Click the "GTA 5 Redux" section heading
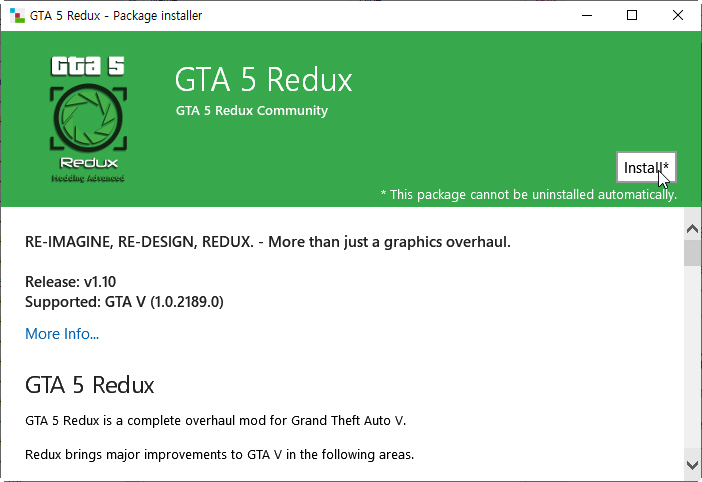Screen dimensions: 702x482 pyautogui.click(x=90, y=385)
